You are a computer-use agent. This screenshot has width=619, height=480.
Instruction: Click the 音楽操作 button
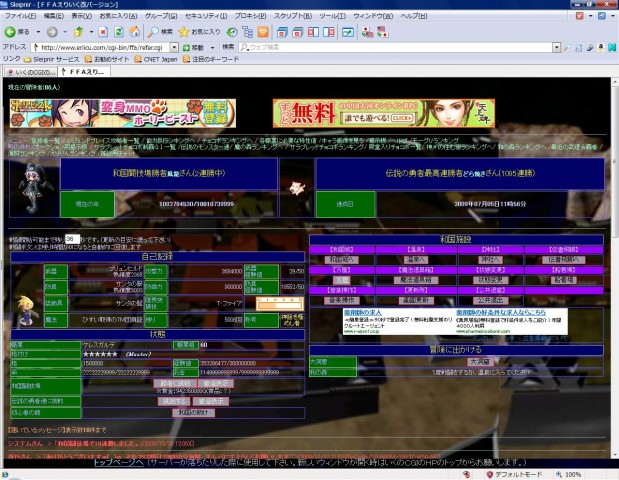(342, 300)
